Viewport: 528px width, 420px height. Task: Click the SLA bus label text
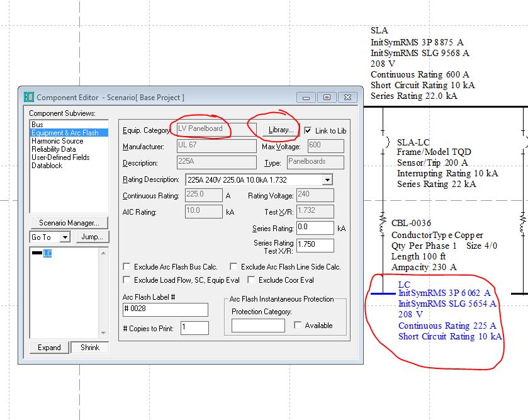coord(379,30)
